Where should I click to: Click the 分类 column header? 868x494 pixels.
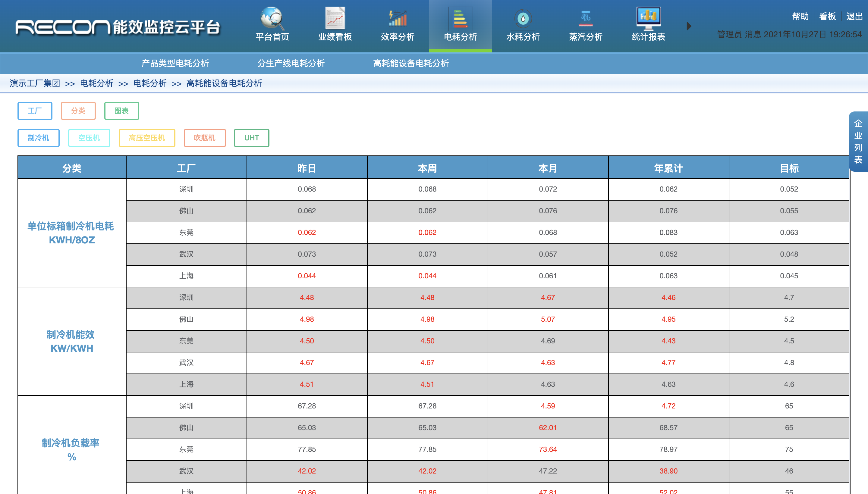point(72,167)
